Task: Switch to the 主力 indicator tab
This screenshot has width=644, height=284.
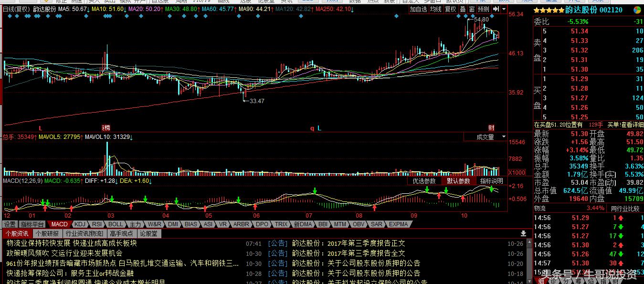Action: [135, 224]
